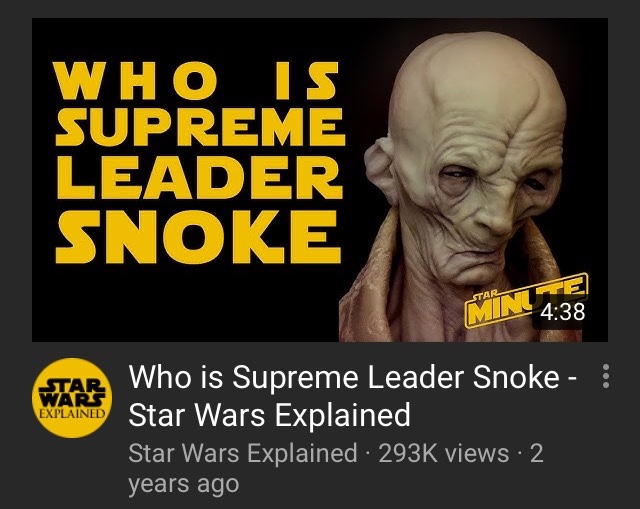Click the yellow 'SNOKE' word on the thumbnail

(198, 237)
